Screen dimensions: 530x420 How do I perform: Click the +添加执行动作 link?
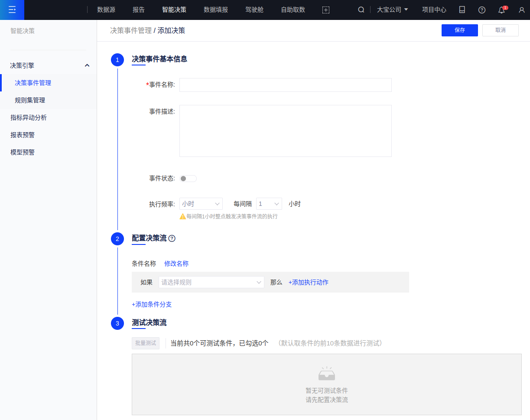308,282
